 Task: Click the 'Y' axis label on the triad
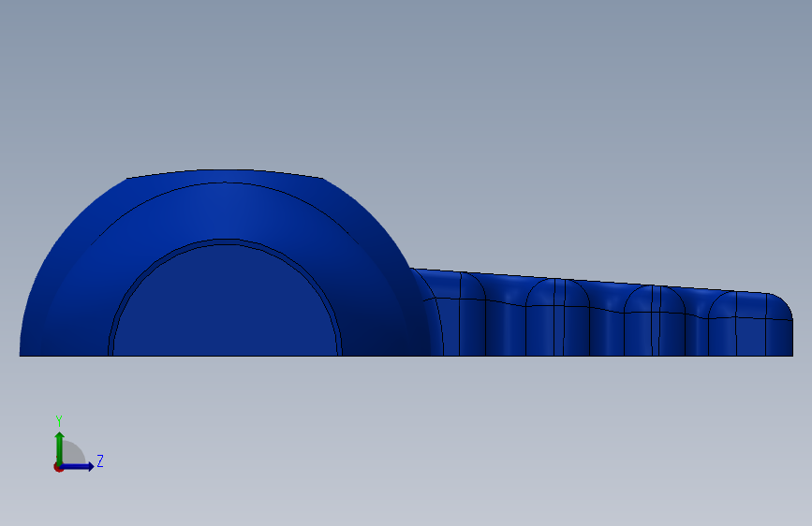(x=59, y=421)
